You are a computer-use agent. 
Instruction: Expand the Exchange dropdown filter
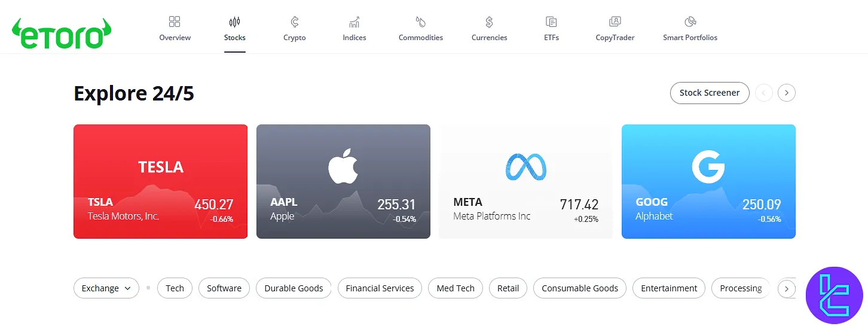106,288
